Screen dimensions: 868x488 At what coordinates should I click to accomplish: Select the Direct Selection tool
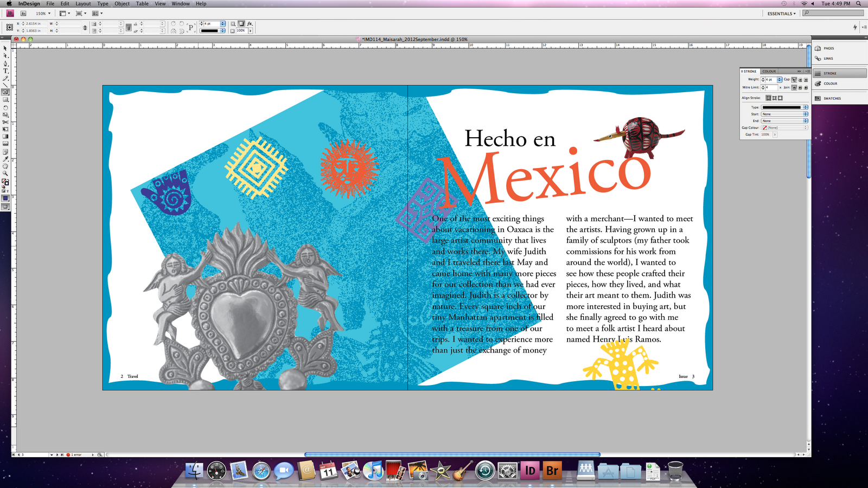[5, 55]
